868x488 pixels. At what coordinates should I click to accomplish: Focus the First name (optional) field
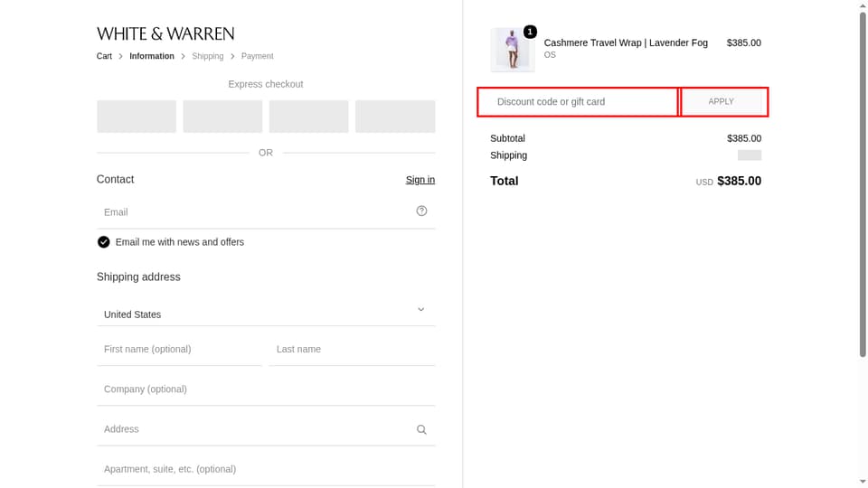pos(179,349)
